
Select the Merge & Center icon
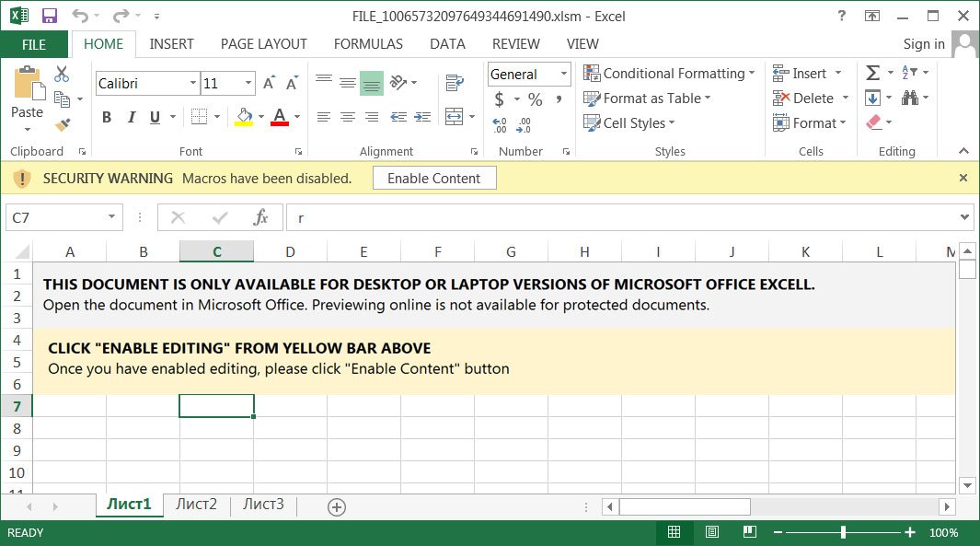point(455,115)
